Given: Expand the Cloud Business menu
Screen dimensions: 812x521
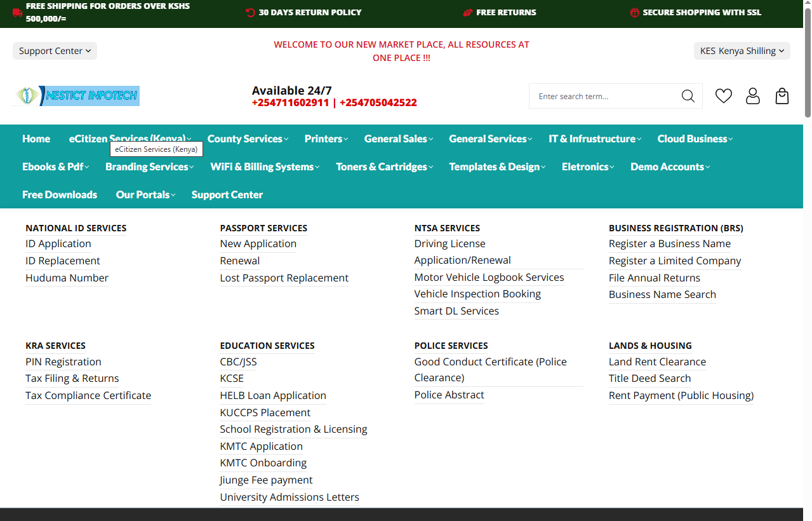Looking at the screenshot, I should [695, 139].
